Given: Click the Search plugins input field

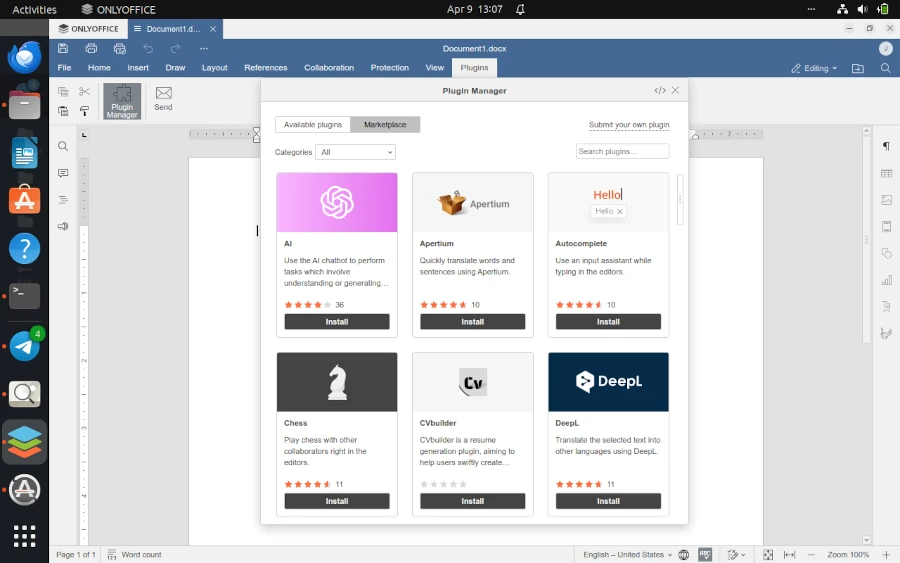Looking at the screenshot, I should pos(622,151).
